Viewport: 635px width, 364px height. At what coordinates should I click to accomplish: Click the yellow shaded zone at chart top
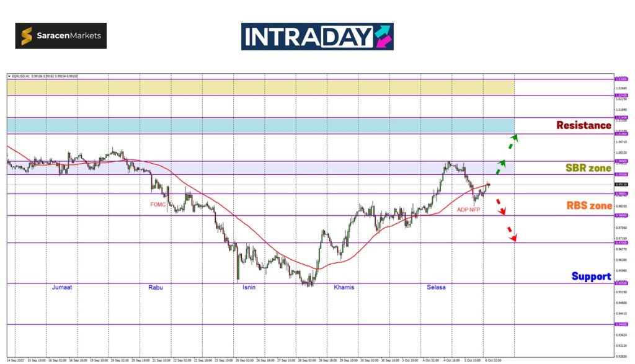[x=260, y=87]
